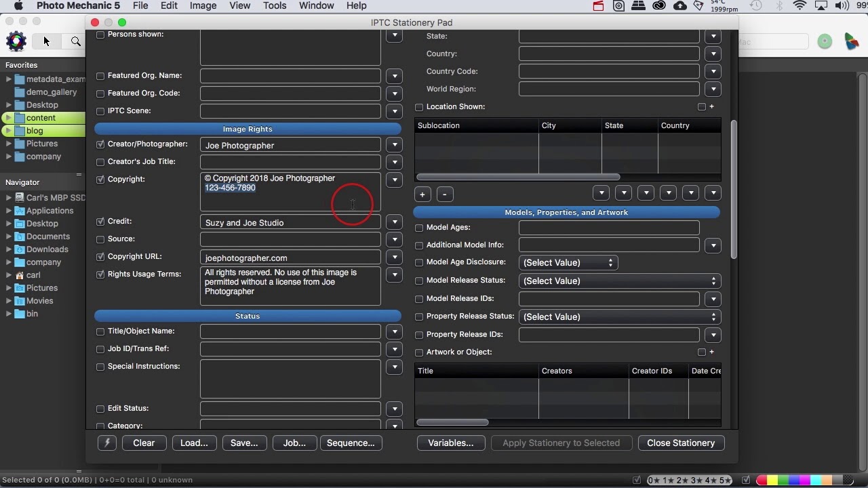Select the arrow pointer tool in toolbar
This screenshot has width=868, height=488.
pos(46,41)
